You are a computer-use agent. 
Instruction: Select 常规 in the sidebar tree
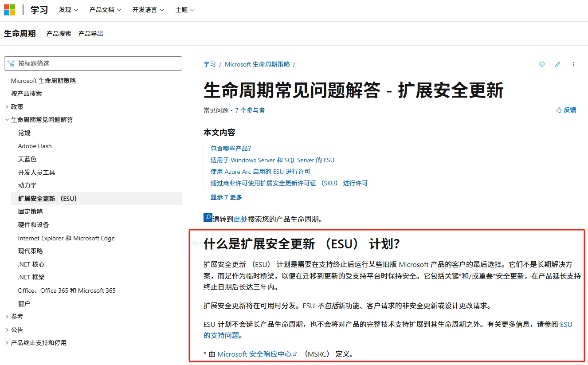click(24, 133)
